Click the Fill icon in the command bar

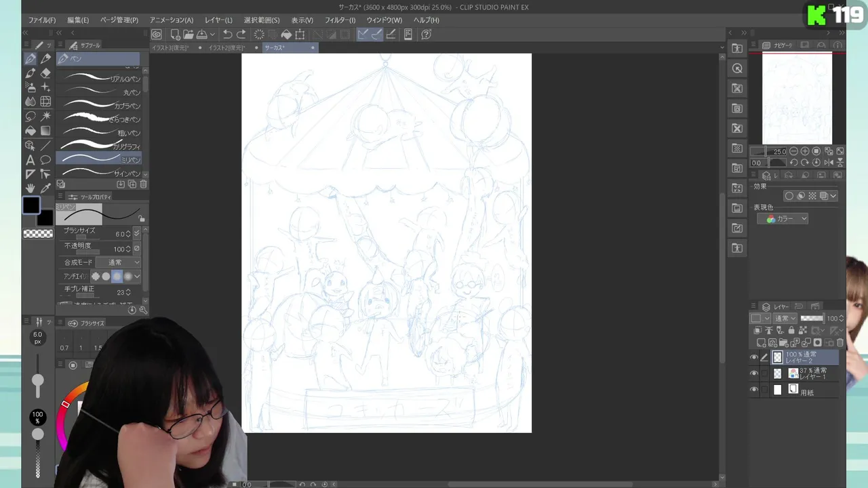(286, 35)
